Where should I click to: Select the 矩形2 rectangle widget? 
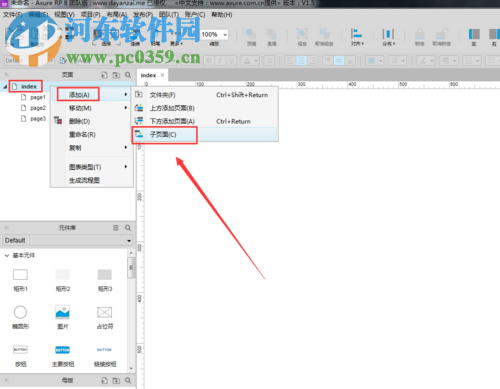[x=63, y=280]
